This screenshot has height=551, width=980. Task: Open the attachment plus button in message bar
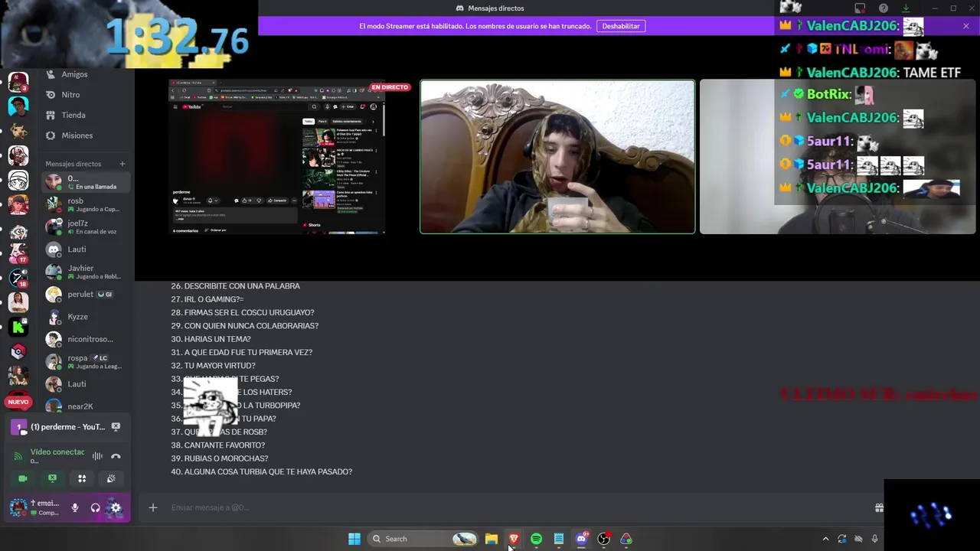coord(153,507)
